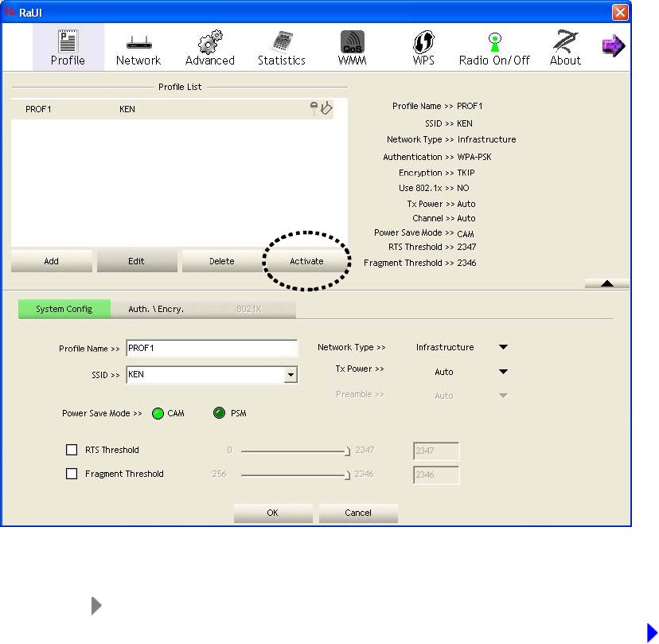Switch to the 8021X tab
This screenshot has width=659, height=644.
pos(249,309)
